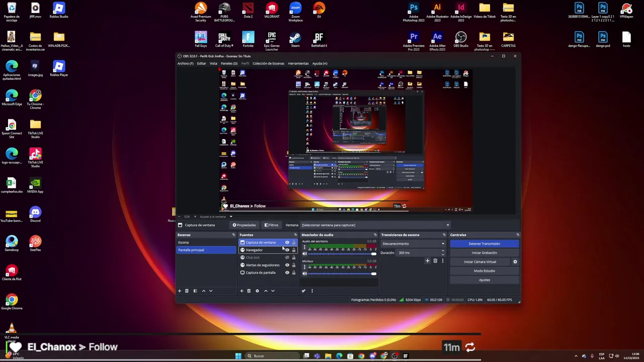Show hidden system tray icons chevron
This screenshot has width=644, height=362.
[576, 356]
